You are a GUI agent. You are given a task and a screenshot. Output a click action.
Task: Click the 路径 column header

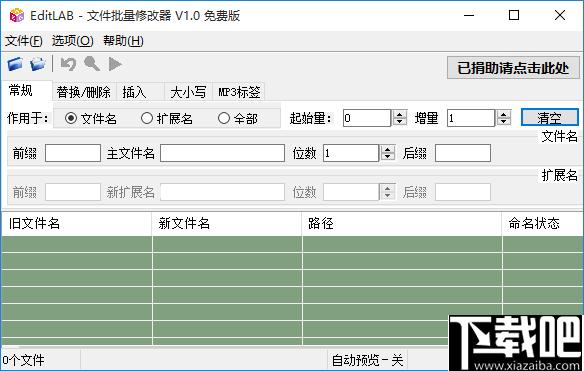[x=402, y=223]
